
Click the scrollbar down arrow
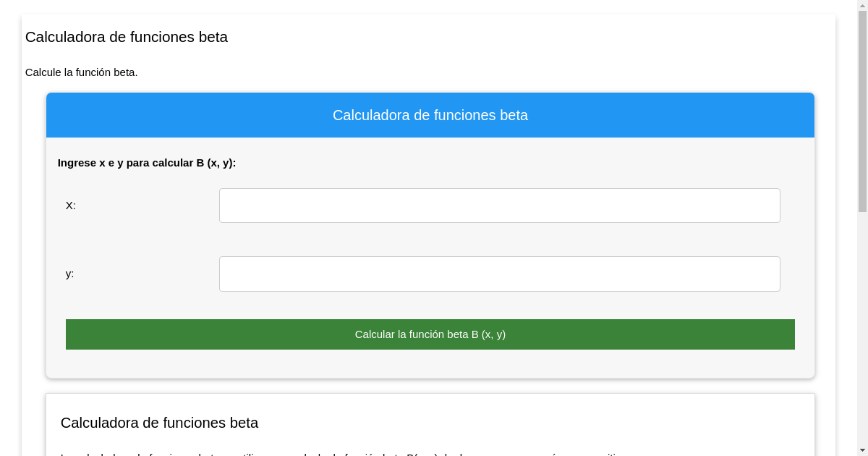point(862,451)
